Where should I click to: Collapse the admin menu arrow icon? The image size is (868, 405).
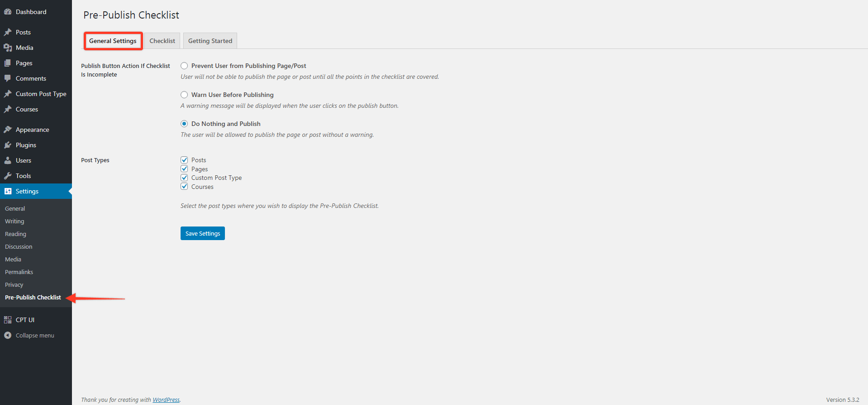tap(8, 335)
